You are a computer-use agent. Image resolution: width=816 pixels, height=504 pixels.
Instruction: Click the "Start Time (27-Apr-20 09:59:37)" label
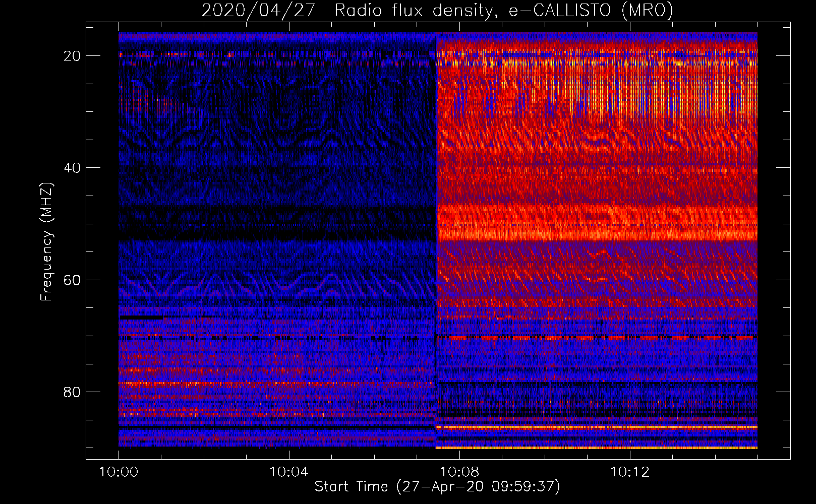[x=437, y=487]
